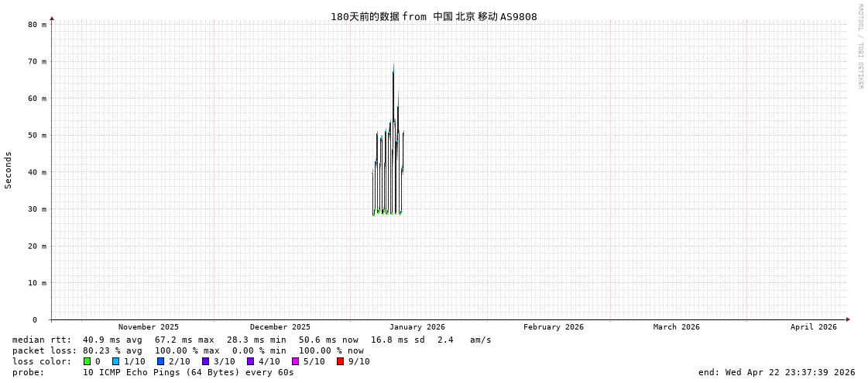Screen dimensions: 868x383
Task: Click the January 2026 axis label
Action: [x=417, y=327]
